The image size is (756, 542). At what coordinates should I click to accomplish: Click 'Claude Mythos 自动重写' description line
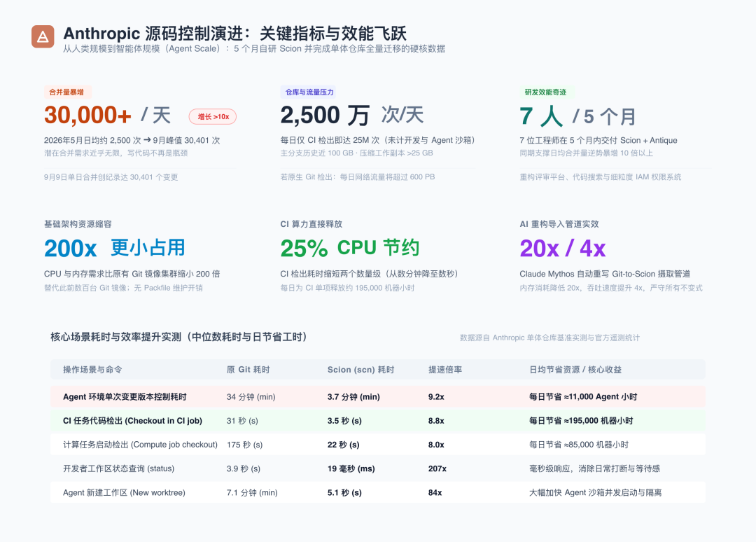point(605,274)
